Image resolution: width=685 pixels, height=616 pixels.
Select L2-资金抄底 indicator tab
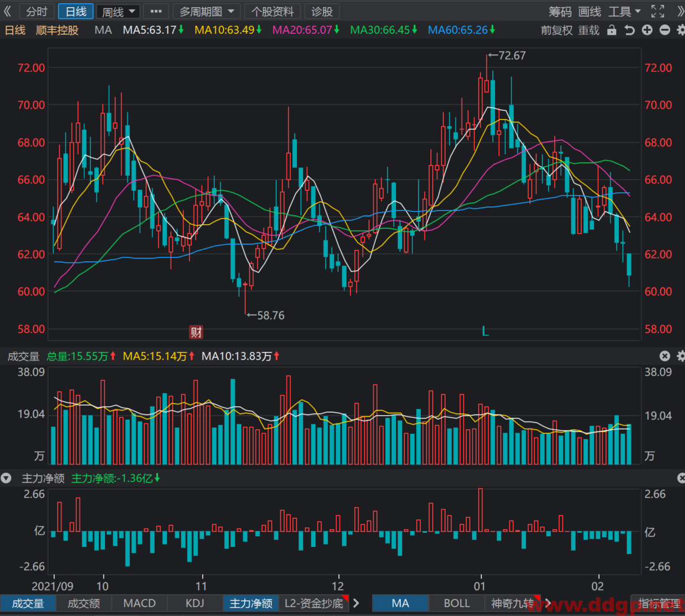(314, 604)
